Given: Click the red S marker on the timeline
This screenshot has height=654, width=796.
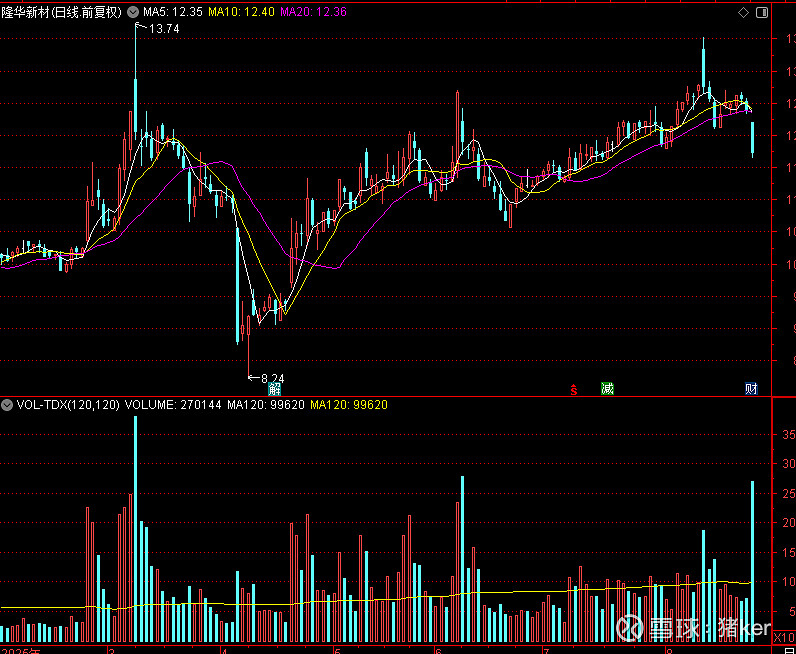Looking at the screenshot, I should [x=574, y=389].
